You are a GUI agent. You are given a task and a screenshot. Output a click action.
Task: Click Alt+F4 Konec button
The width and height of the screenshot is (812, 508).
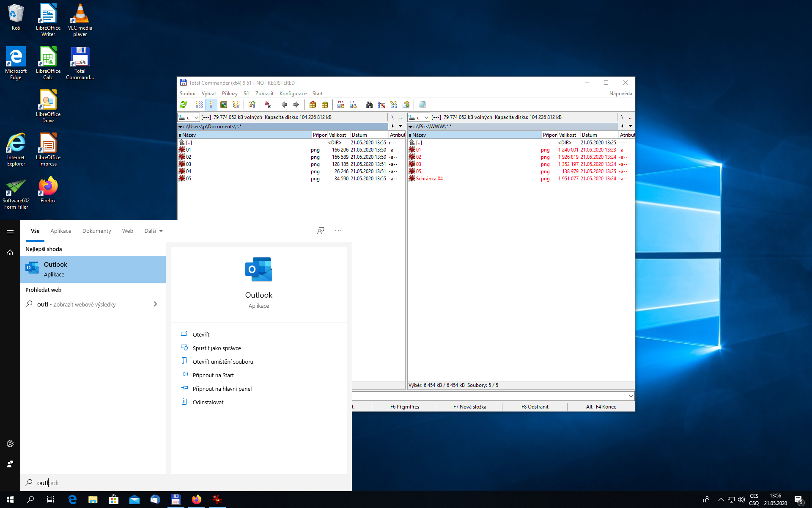point(601,407)
